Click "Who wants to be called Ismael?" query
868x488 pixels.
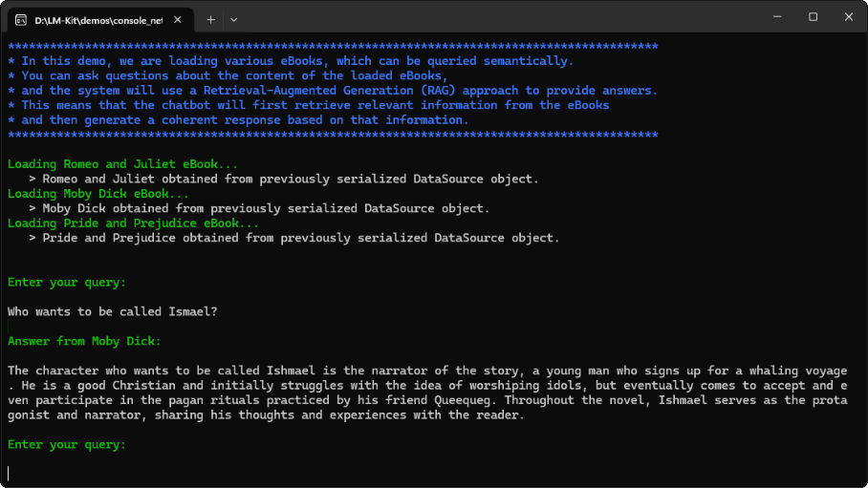(113, 311)
